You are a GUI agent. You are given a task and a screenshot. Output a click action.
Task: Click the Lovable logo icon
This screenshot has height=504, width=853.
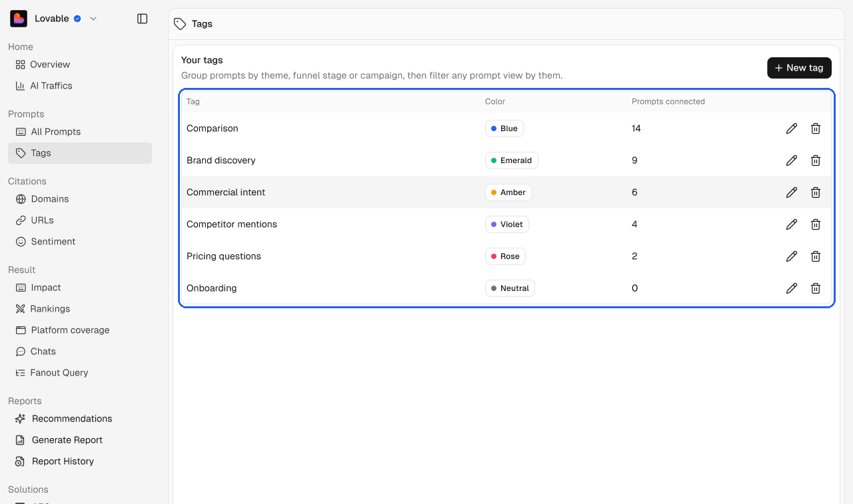(19, 19)
